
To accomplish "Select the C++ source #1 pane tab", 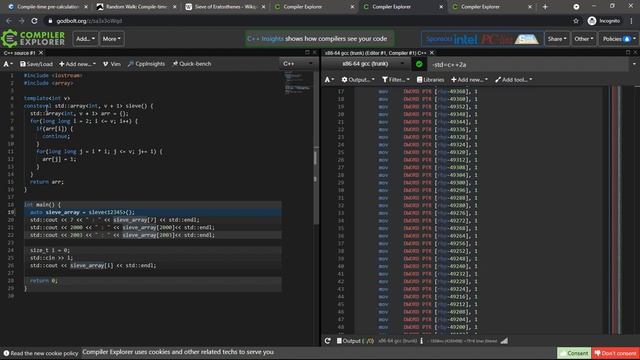I will click(x=20, y=53).
